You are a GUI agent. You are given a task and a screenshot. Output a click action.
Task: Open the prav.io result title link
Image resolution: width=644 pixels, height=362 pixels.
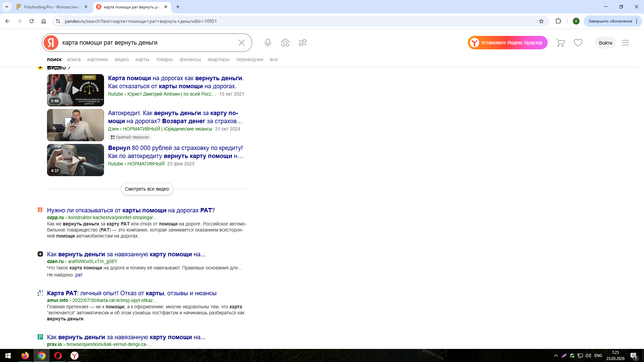pos(126,337)
